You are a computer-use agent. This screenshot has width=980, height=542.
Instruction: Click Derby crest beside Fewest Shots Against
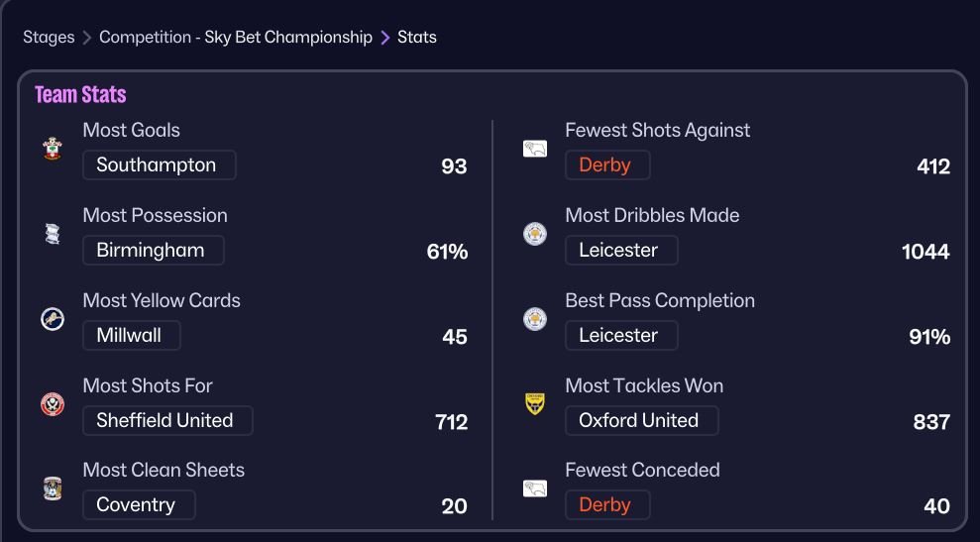point(535,149)
